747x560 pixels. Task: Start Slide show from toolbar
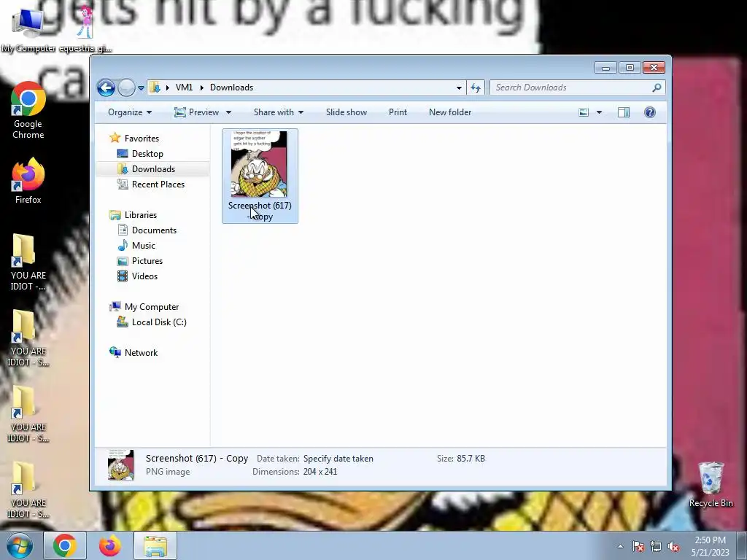[347, 112]
